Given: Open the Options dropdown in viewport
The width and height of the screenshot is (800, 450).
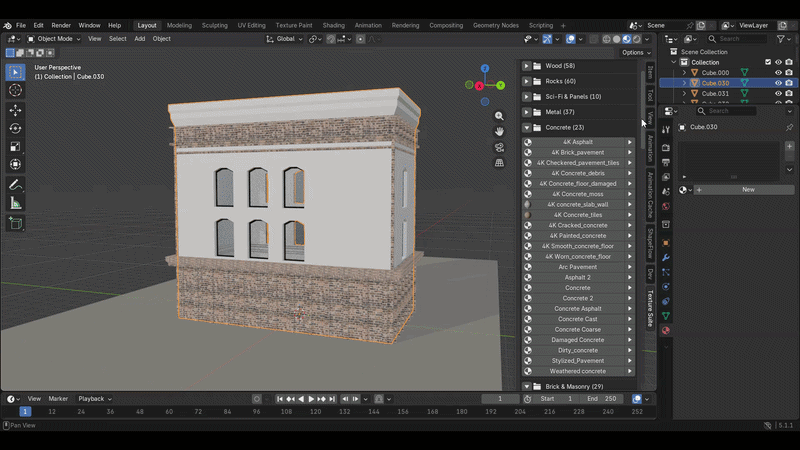Looking at the screenshot, I should click(636, 53).
